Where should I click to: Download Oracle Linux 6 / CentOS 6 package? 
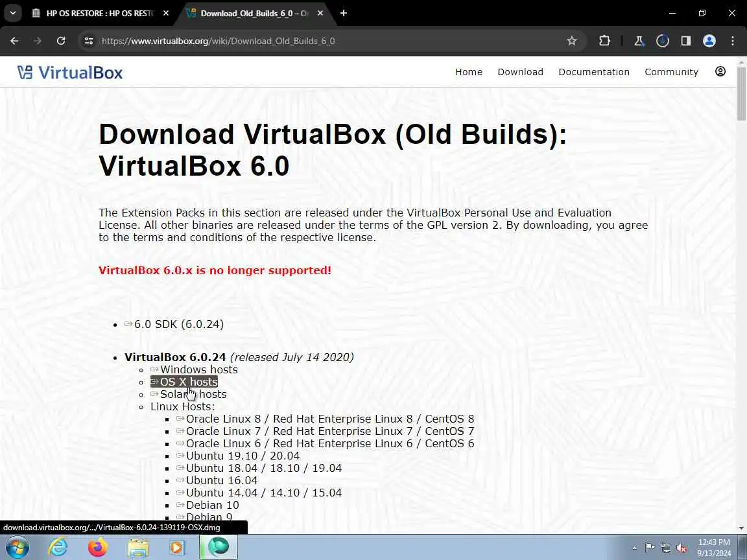(x=326, y=444)
